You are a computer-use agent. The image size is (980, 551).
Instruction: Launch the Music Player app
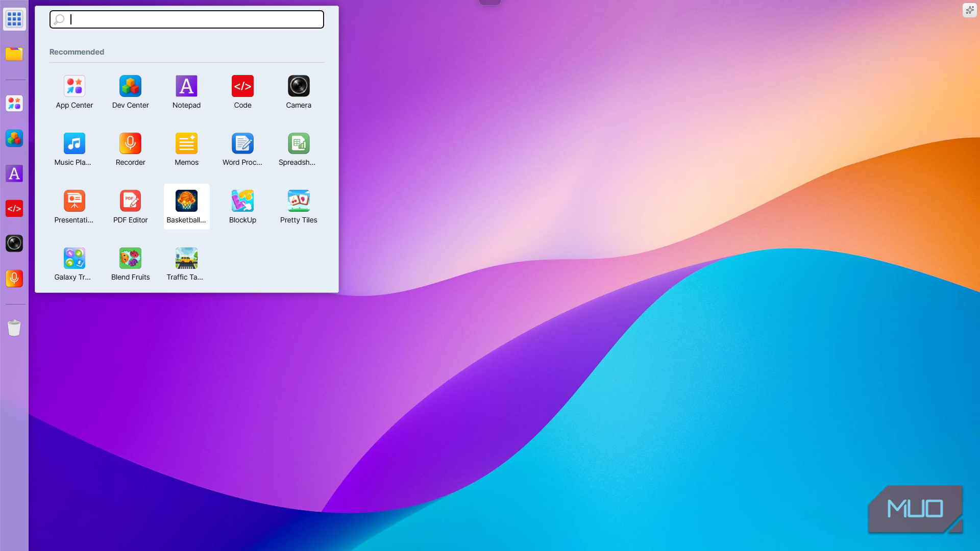tap(75, 149)
